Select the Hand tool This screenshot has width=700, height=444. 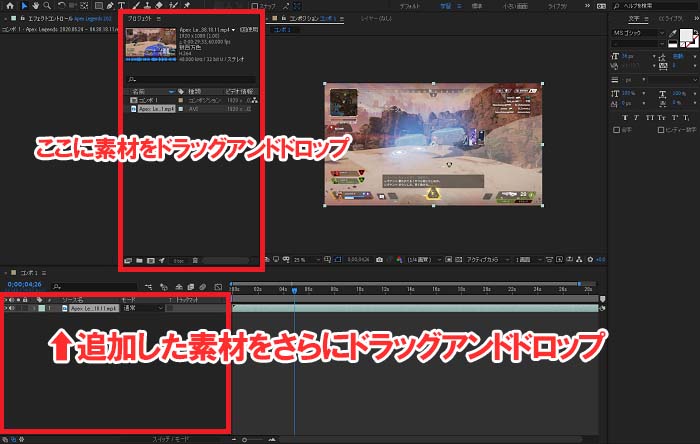pyautogui.click(x=35, y=6)
